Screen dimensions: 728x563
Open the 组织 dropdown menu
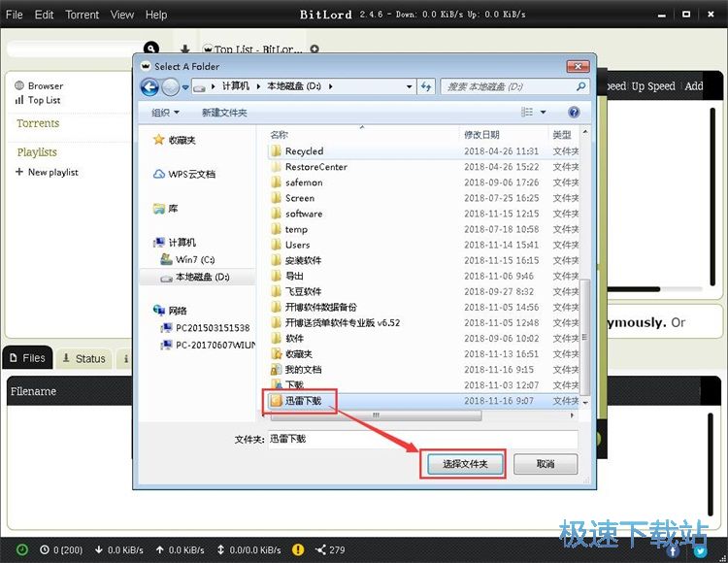coord(165,113)
